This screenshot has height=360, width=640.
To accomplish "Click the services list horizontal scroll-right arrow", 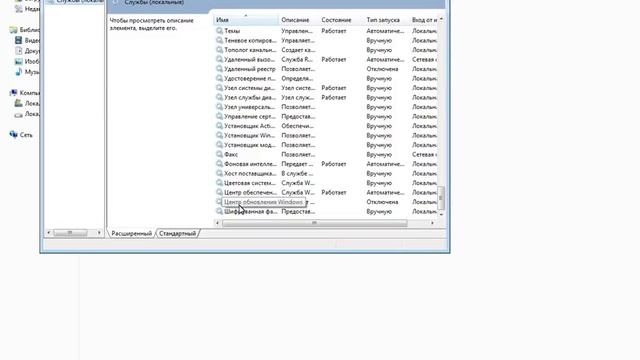I will point(432,223).
